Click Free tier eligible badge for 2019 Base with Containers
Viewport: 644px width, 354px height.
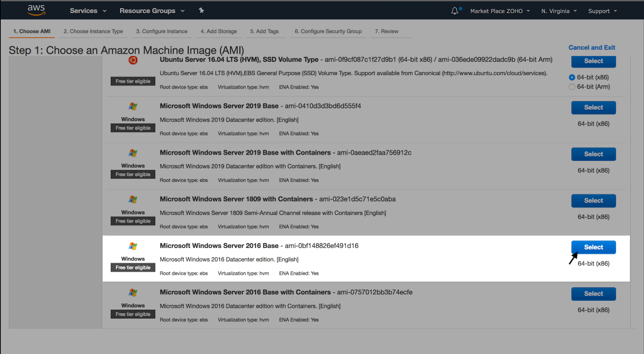133,175
